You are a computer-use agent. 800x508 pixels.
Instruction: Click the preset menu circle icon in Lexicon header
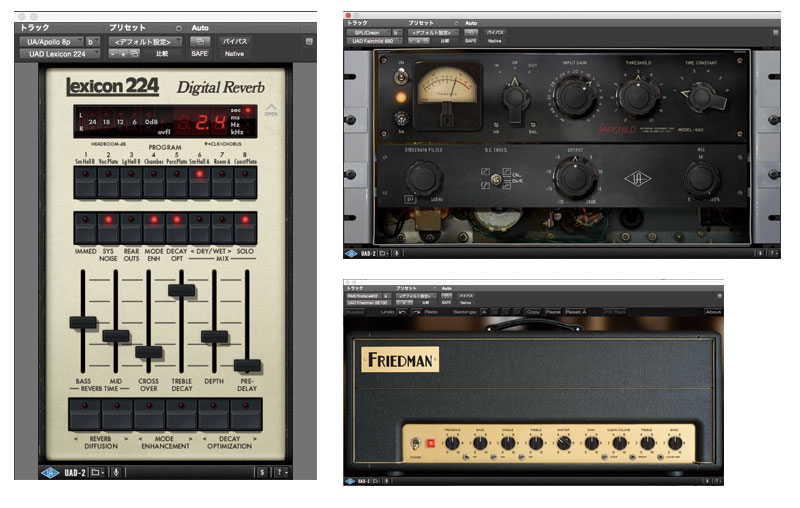tap(179, 28)
